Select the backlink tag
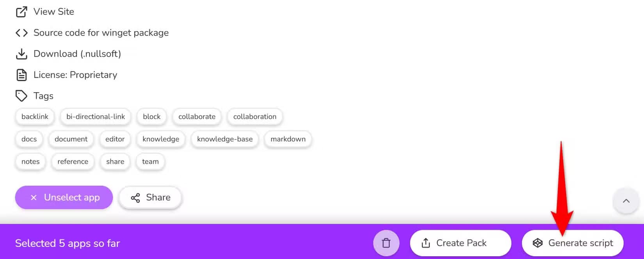 (x=35, y=117)
